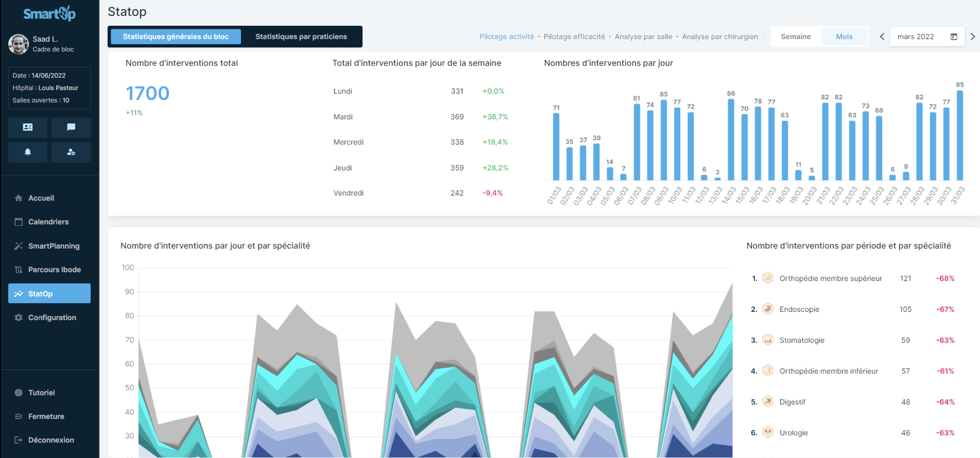
Task: Click Endoscopie count 105
Action: (905, 309)
